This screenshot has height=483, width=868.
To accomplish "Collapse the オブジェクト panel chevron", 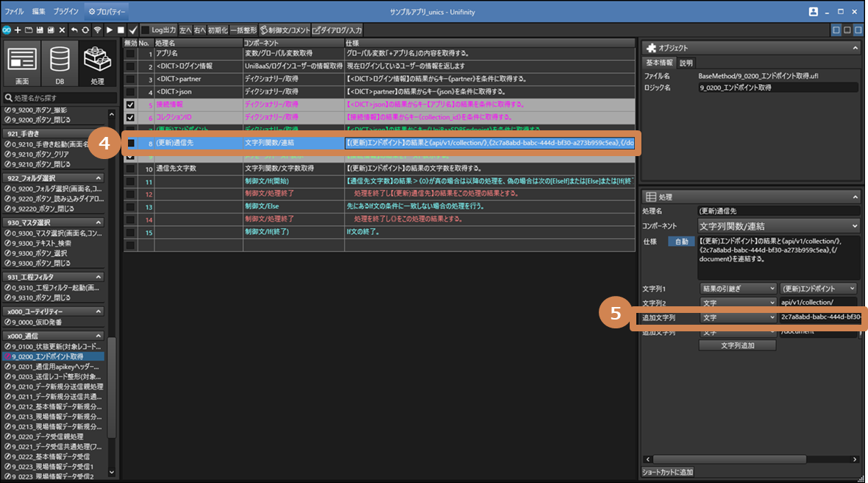I will (855, 48).
